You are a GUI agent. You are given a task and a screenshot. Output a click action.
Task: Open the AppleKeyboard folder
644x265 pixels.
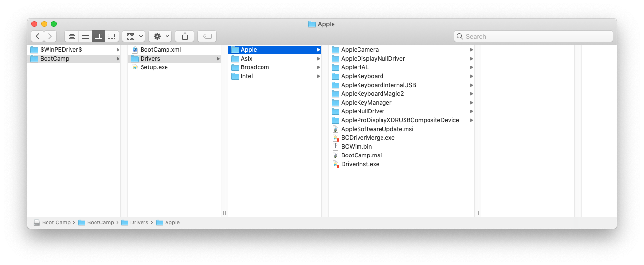(x=402, y=76)
